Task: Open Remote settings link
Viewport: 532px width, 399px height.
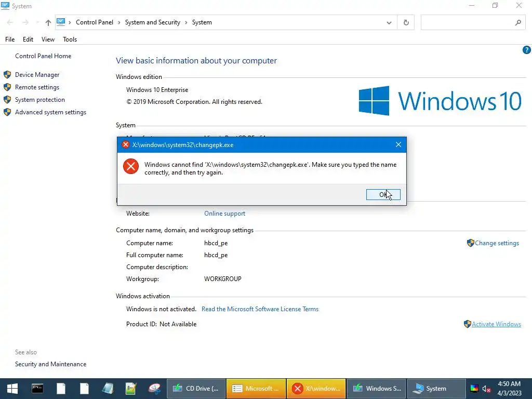Action: (x=37, y=87)
